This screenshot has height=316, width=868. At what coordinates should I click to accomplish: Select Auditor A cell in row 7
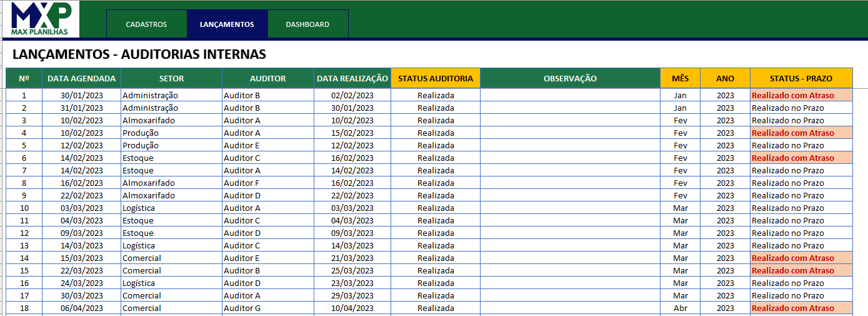[268, 170]
